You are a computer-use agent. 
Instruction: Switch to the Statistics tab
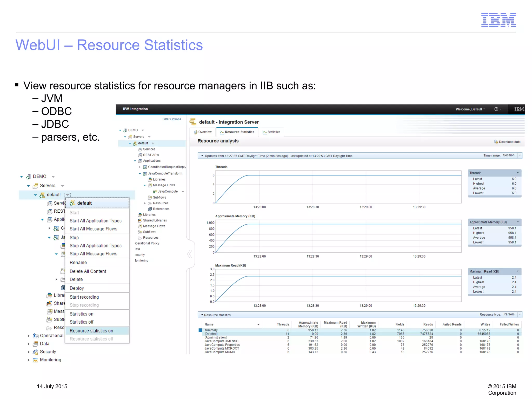(x=271, y=132)
